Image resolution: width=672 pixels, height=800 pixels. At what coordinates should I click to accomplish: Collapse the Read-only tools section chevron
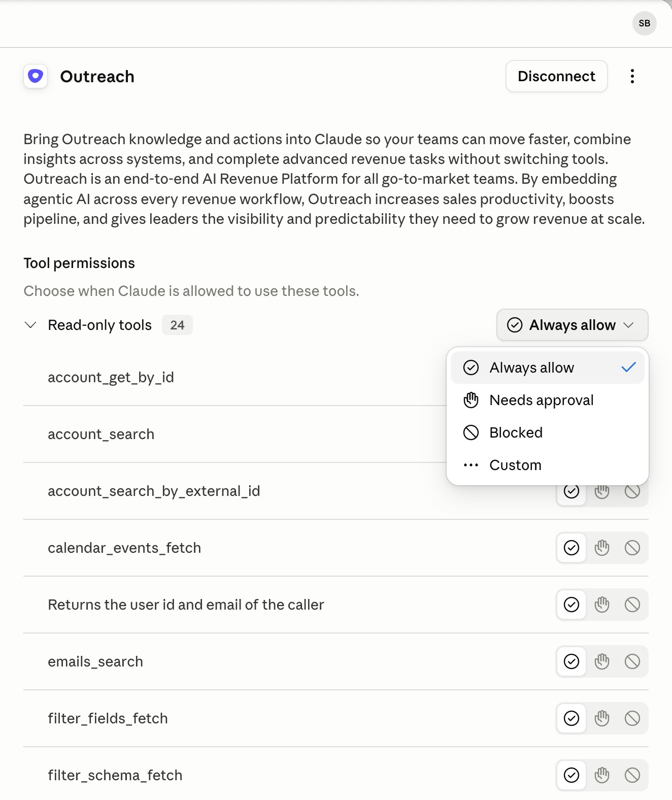pos(30,325)
